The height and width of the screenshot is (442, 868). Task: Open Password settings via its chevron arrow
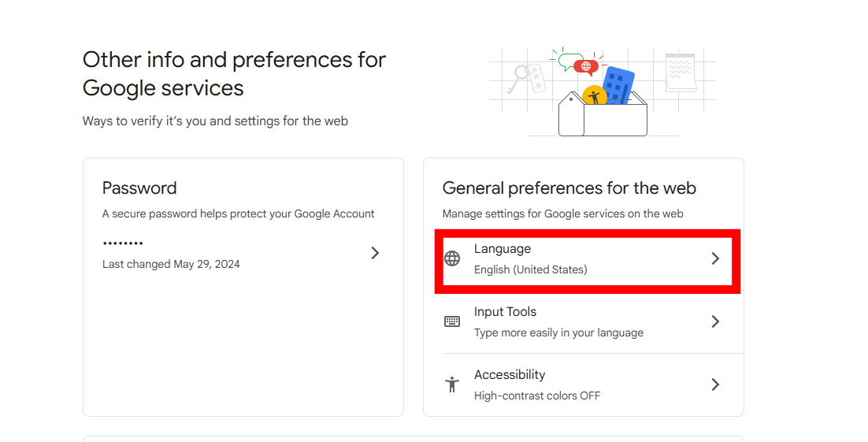coord(375,253)
